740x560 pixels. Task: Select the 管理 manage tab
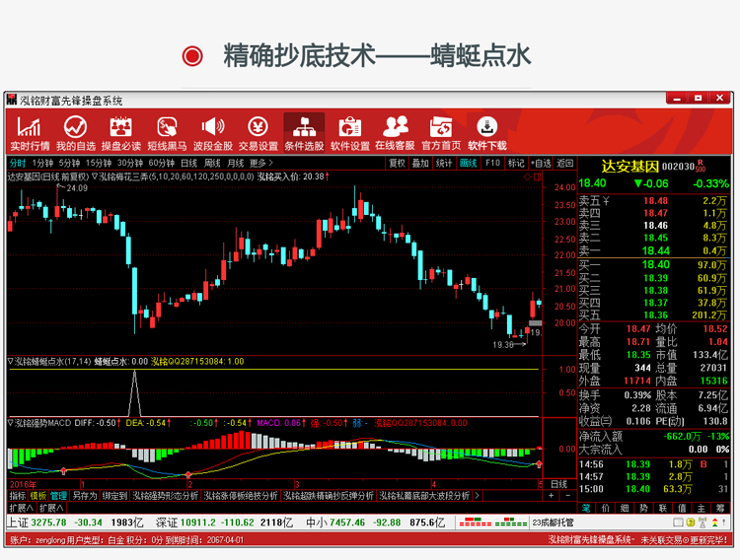[x=58, y=496]
